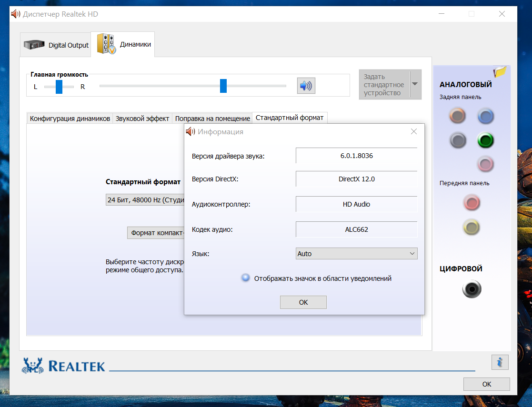The image size is (532, 407).
Task: Click the ЦИФРОВОЙ heading
Action: [x=461, y=268]
